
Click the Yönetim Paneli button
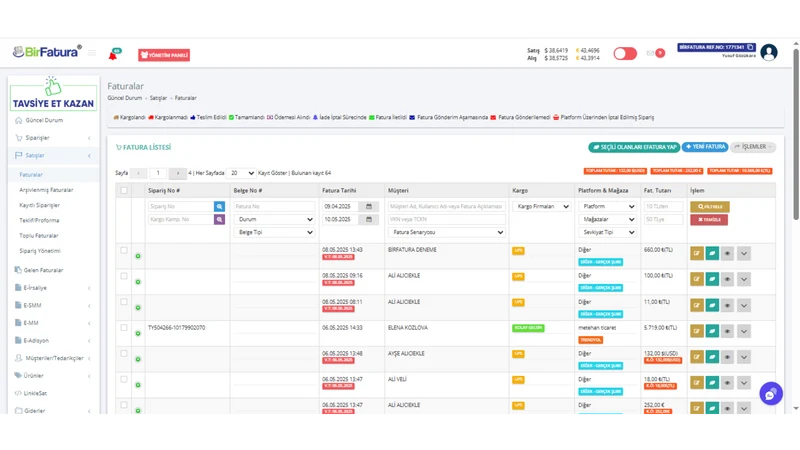click(164, 55)
